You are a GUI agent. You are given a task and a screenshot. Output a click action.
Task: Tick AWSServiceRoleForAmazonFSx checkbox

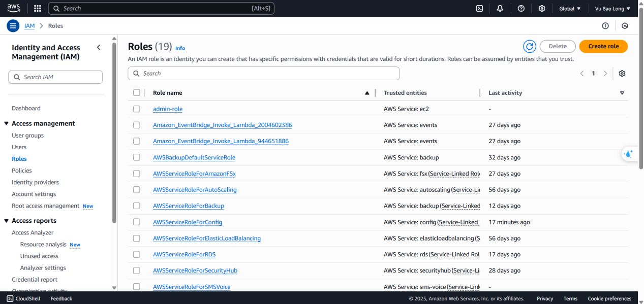coord(136,174)
